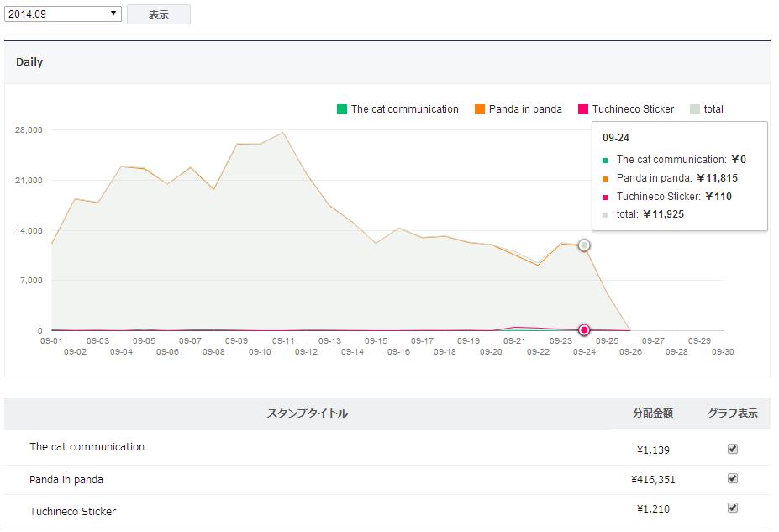Select the Panda in panda table row title

66,480
